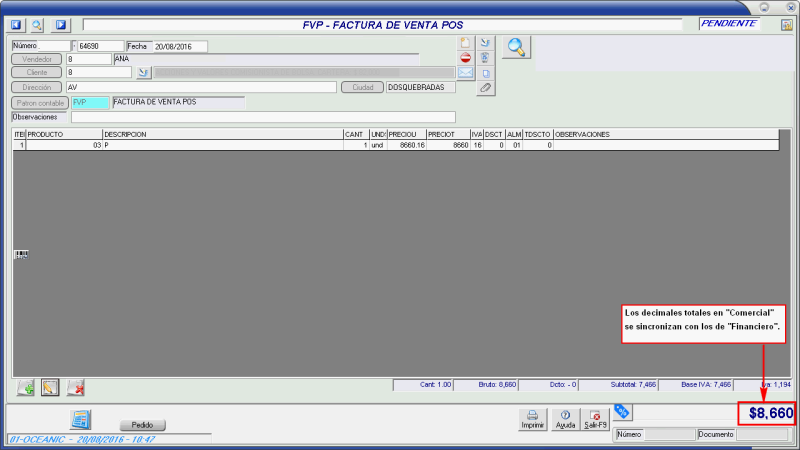Viewport: 800px width, 450px height.
Task: Click the large magnifying glass search button
Action: [517, 46]
